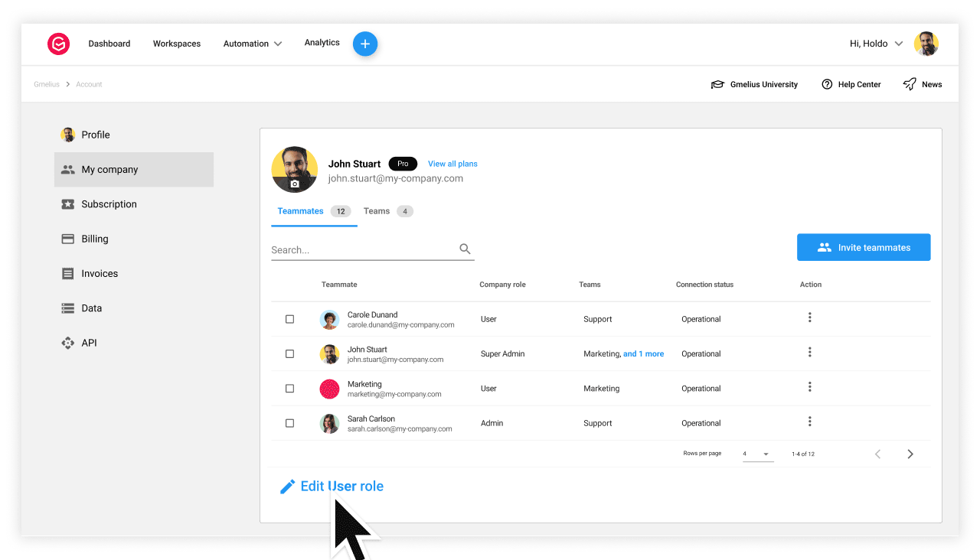The width and height of the screenshot is (980, 560).
Task: Open Gmelius University
Action: (754, 84)
